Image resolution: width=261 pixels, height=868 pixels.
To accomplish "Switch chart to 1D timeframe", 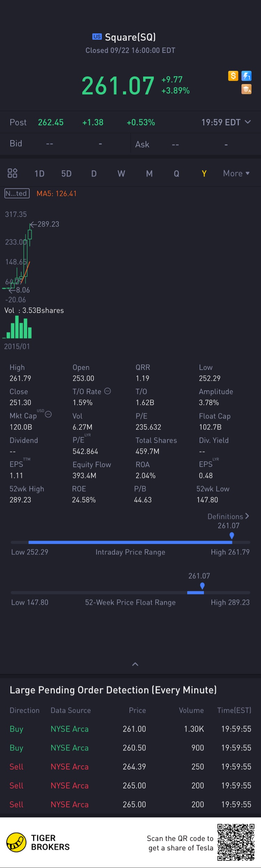I will click(x=39, y=173).
